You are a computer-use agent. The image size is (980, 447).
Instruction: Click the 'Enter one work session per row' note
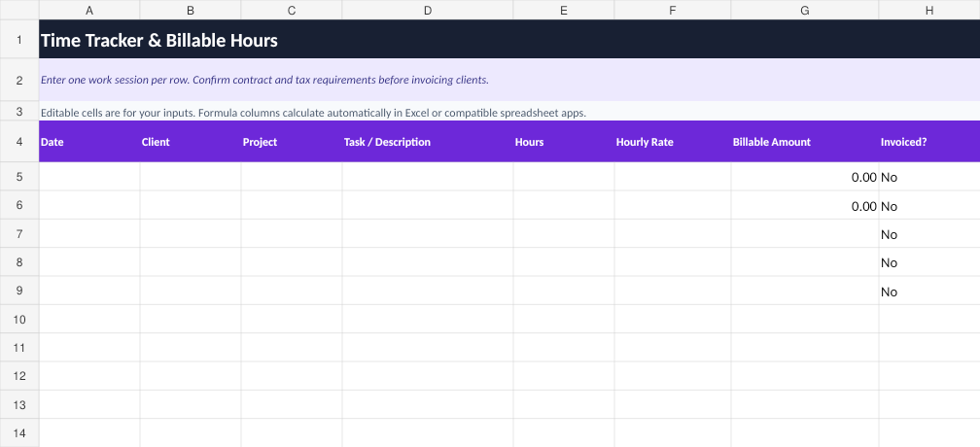click(264, 80)
